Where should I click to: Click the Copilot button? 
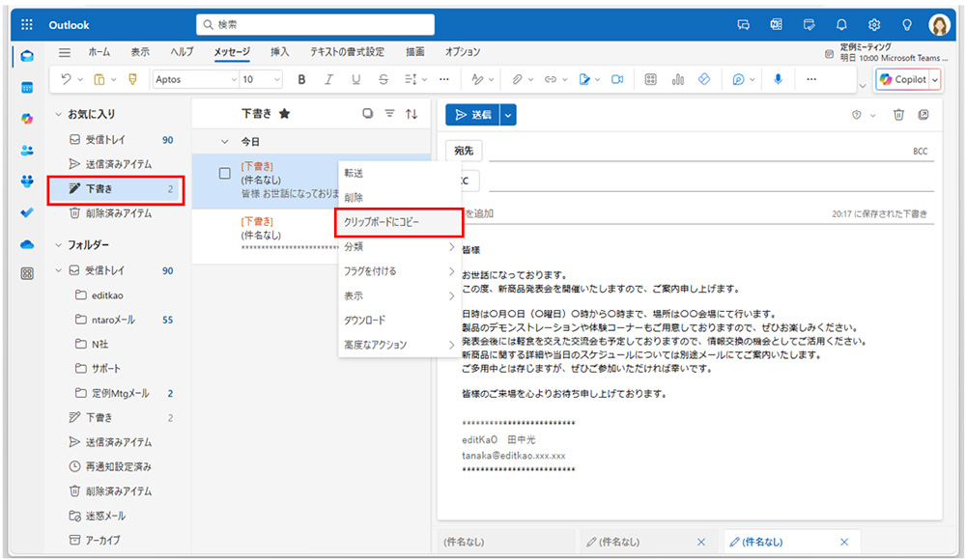pos(903,79)
